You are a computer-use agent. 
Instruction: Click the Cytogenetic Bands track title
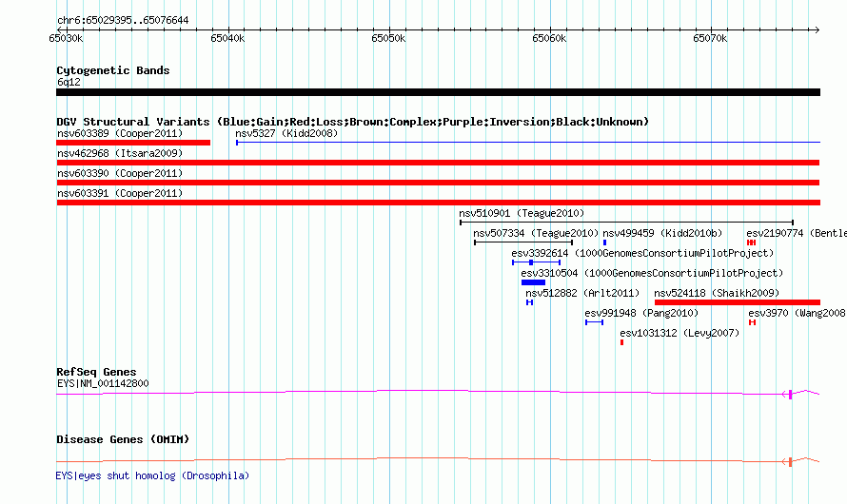pyautogui.click(x=113, y=70)
